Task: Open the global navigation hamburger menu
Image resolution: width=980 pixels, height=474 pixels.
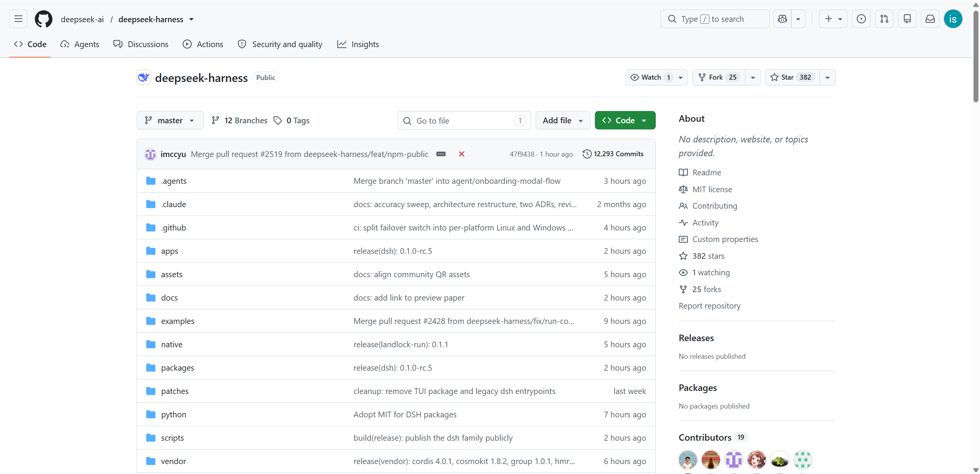Action: click(18, 19)
